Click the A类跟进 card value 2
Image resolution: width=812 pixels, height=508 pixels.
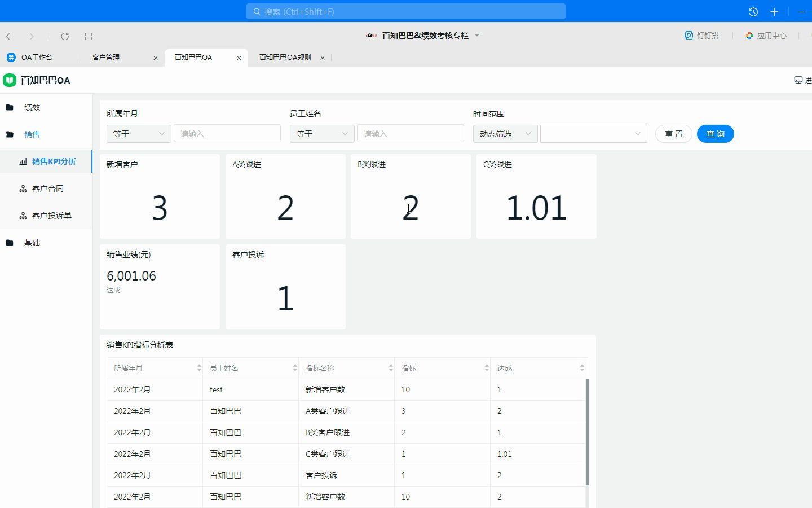[x=285, y=208]
